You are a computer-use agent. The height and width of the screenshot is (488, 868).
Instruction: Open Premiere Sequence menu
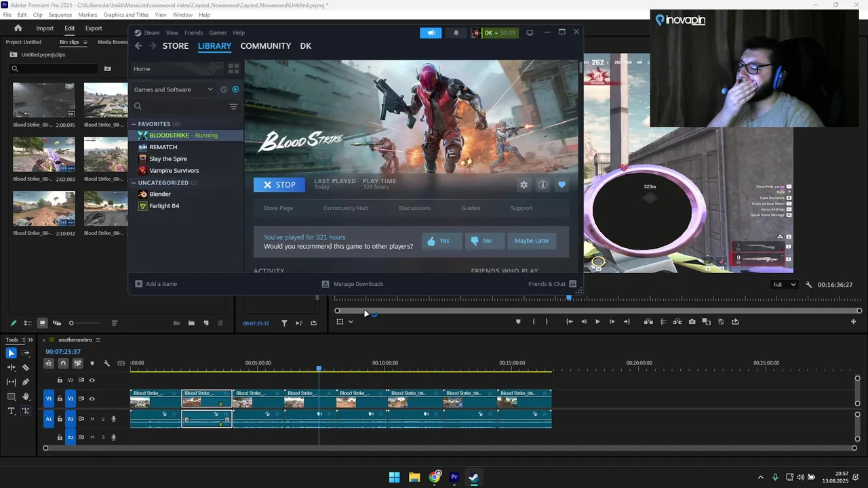click(60, 15)
